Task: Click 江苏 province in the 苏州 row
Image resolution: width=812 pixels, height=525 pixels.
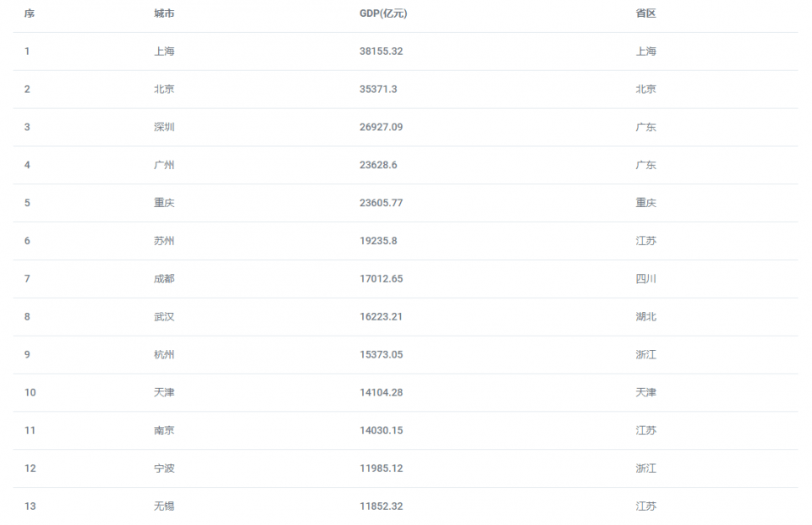Action: pyautogui.click(x=645, y=241)
